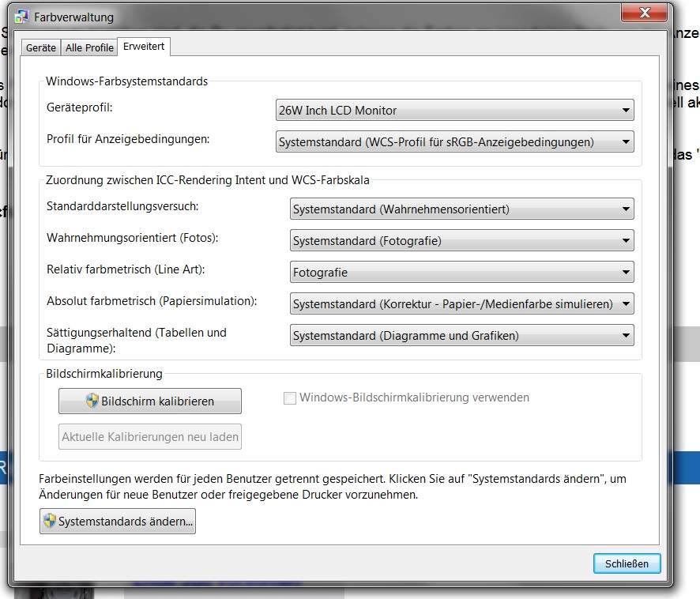Toggle Windows-Bildschirmkalibrierung verwenden checkbox
Screen dimensions: 700x599
(x=290, y=398)
